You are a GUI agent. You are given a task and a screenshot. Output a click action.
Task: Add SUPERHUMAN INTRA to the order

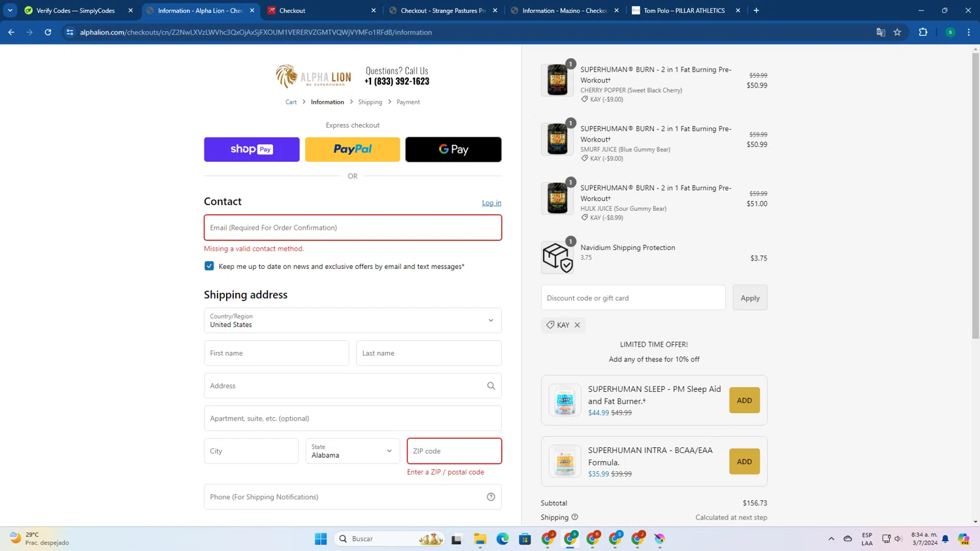744,462
